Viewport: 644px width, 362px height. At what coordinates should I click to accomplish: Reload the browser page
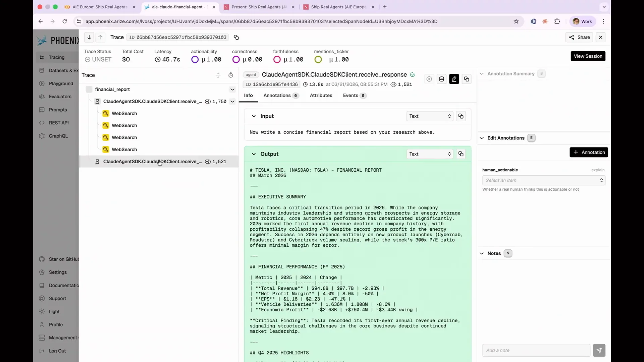point(65,21)
